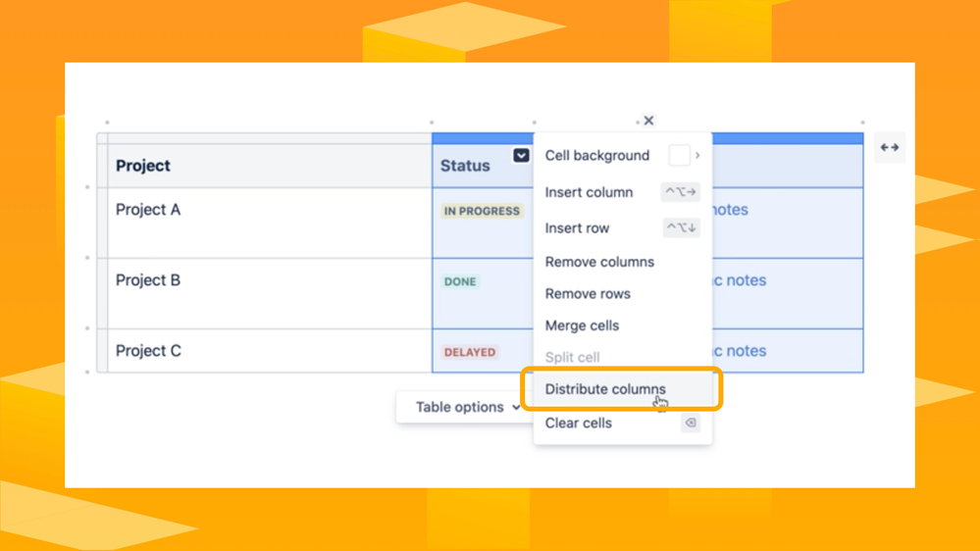Click the Project C cell
The image size is (980, 551).
point(270,351)
